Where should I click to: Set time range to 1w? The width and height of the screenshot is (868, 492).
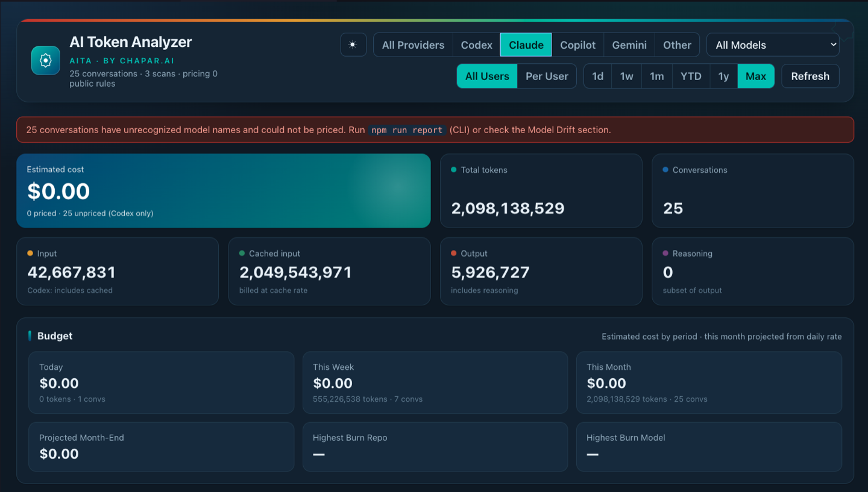627,76
